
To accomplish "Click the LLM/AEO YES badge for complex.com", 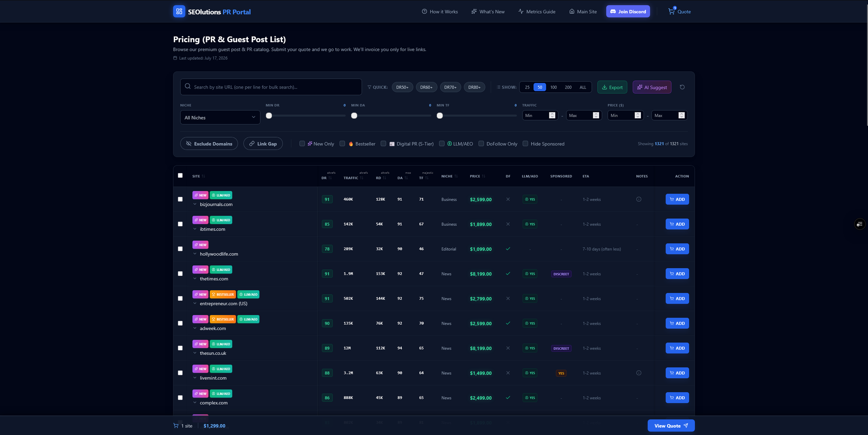I will (x=530, y=398).
